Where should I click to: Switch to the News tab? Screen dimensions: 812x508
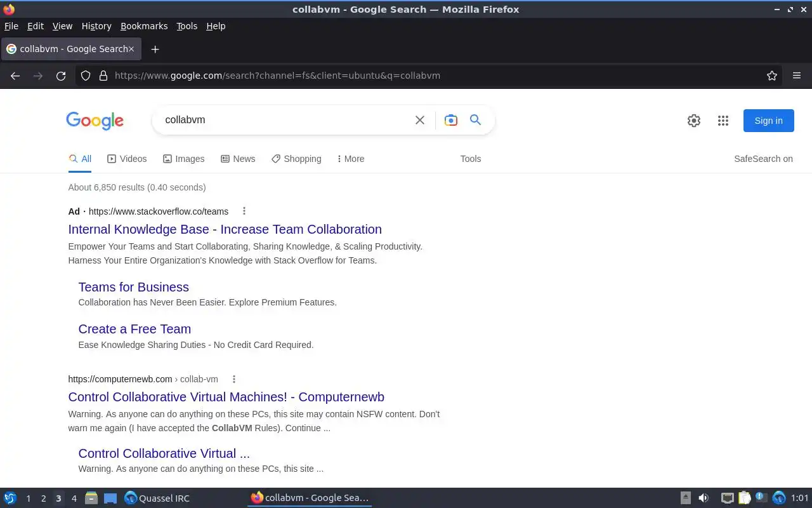point(238,159)
